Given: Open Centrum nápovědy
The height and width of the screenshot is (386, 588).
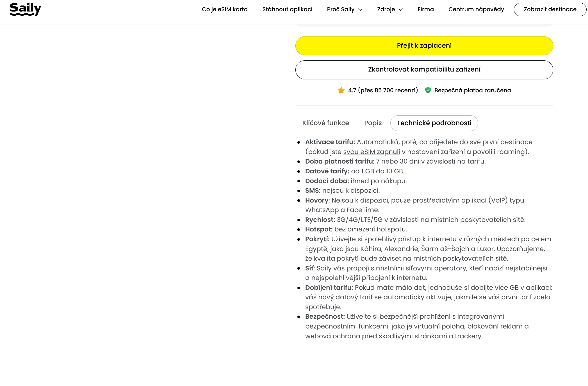Looking at the screenshot, I should pos(476,9).
